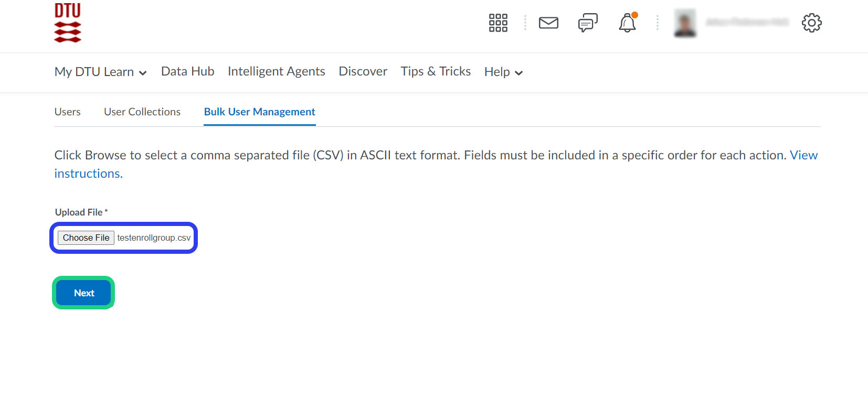
Task: Open the course selector grid icon
Action: click(x=498, y=23)
